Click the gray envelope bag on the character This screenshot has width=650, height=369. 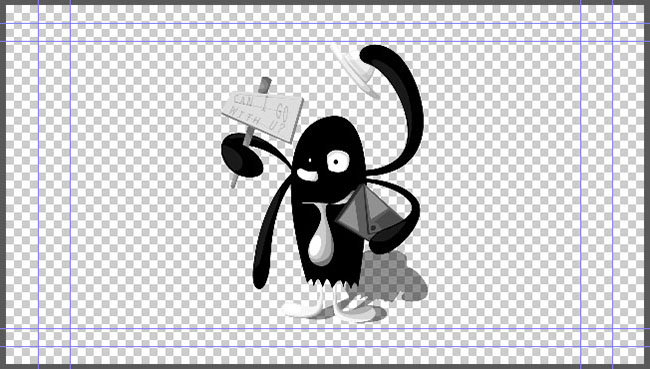pyautogui.click(x=366, y=213)
